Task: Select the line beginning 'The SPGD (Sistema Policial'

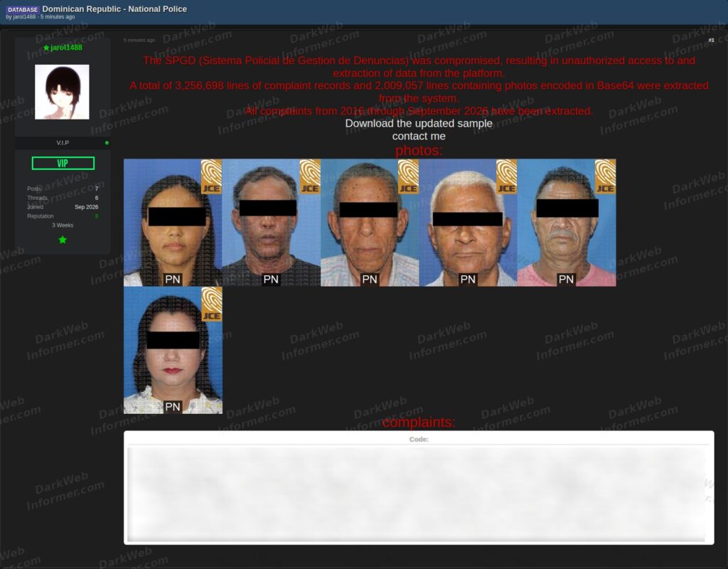Action: point(419,67)
